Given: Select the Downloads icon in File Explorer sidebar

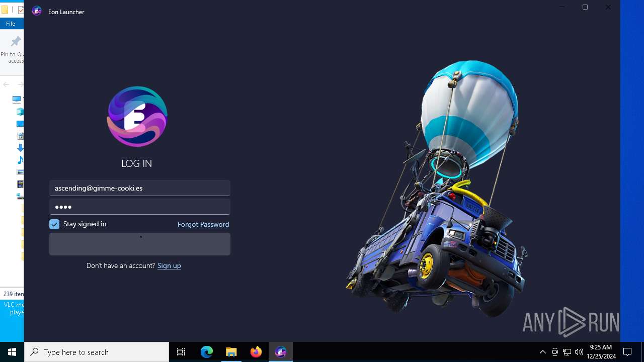Looking at the screenshot, I should (x=20, y=148).
